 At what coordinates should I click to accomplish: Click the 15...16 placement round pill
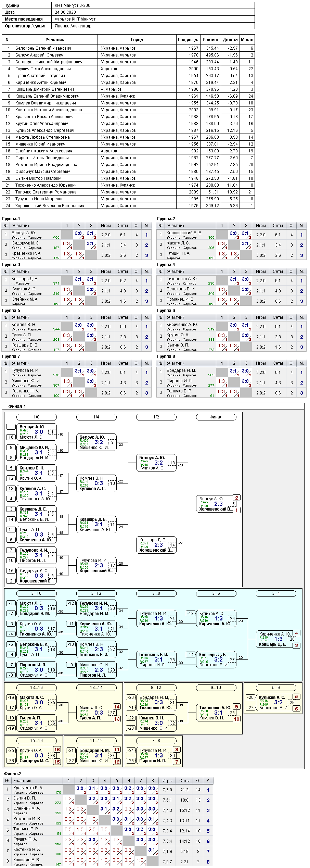37,741
